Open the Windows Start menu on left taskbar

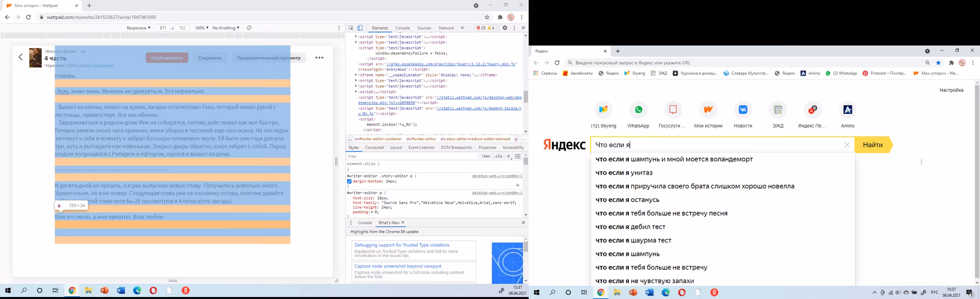click(8, 290)
